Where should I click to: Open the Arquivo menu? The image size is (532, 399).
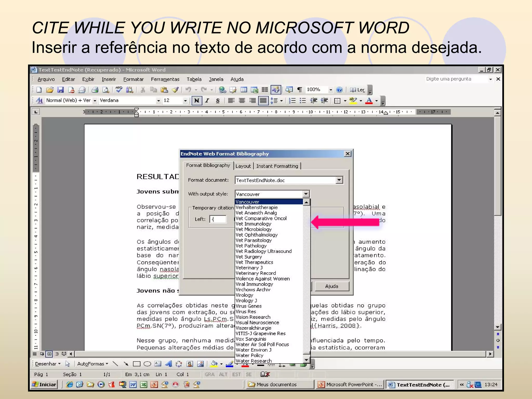point(46,79)
